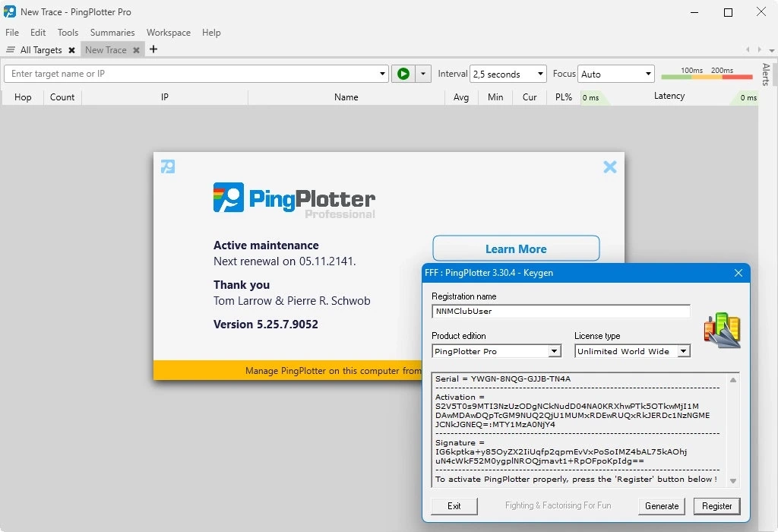
Task: Click the Learn More button
Action: tap(516, 249)
